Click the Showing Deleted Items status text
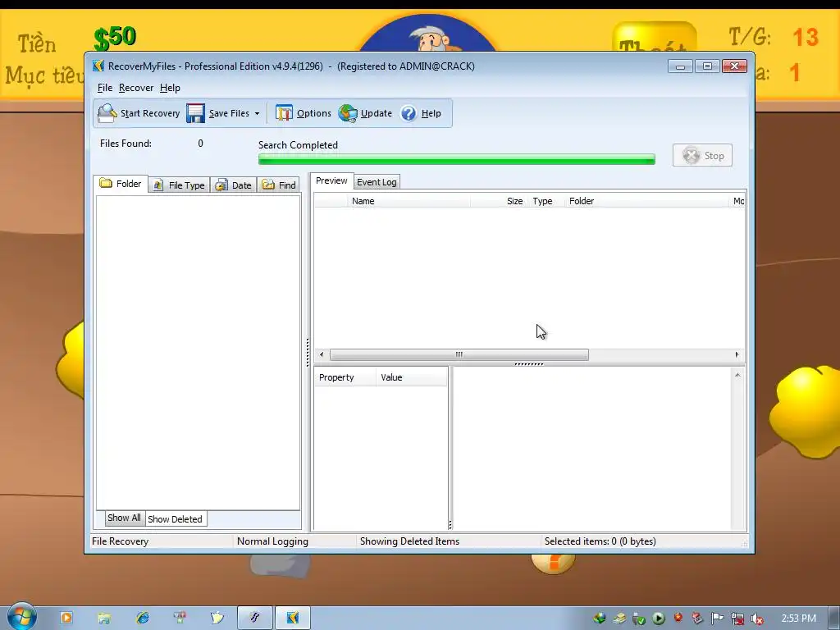 [410, 541]
